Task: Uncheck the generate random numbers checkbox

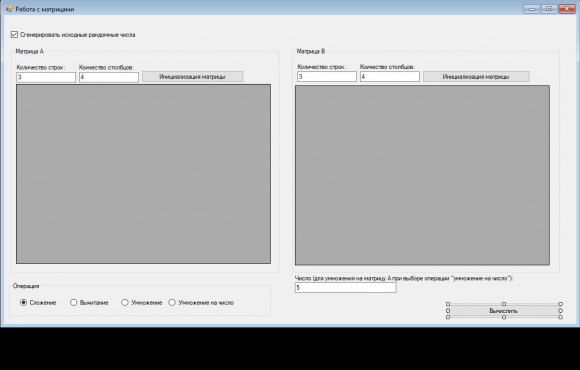Action: [x=14, y=35]
